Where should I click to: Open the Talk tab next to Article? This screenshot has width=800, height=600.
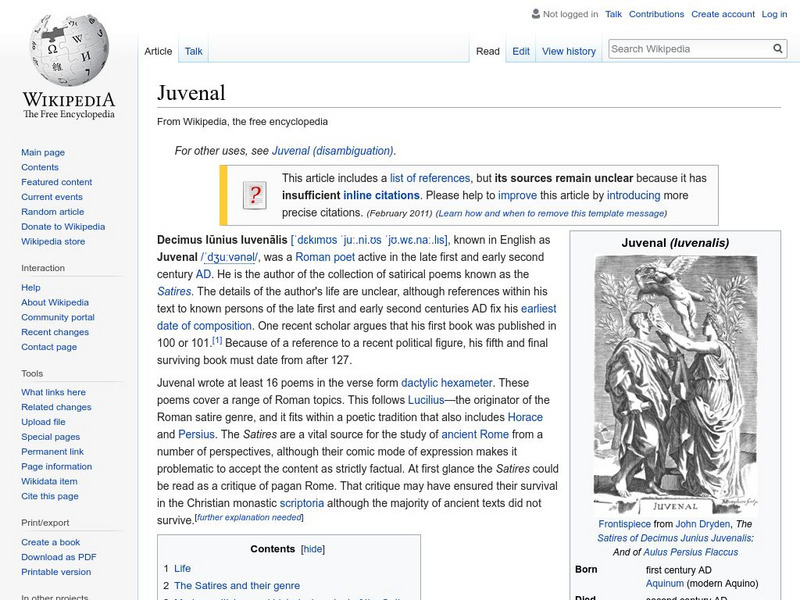tap(193, 52)
